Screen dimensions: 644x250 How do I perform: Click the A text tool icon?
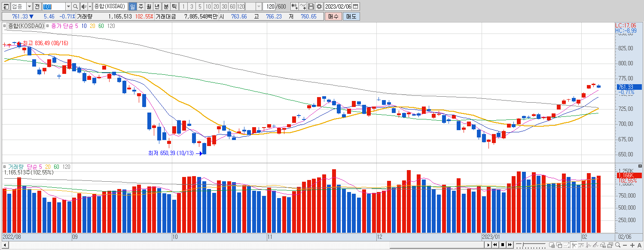(x=639, y=245)
